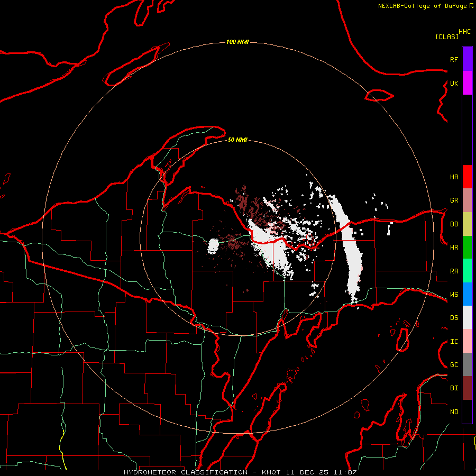The height and width of the screenshot is (476, 476).
Task: Click the HYDROMETEOR CLASSIFICATION title text
Action: pos(186,472)
